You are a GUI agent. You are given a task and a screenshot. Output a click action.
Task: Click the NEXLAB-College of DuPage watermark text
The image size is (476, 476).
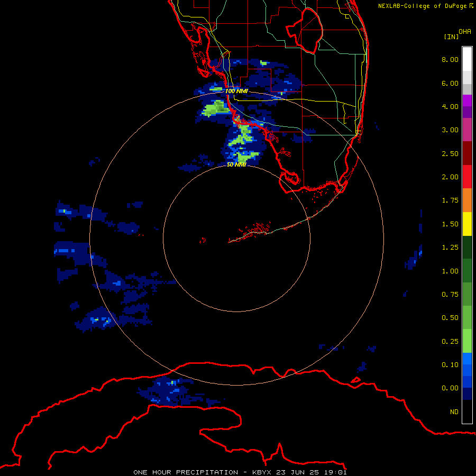(426, 6)
